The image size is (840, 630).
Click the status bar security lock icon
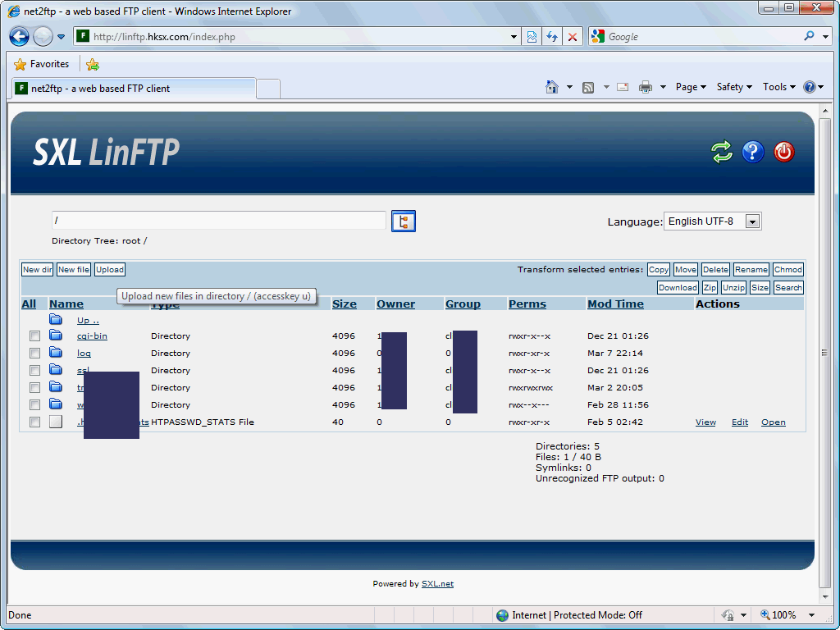[728, 615]
